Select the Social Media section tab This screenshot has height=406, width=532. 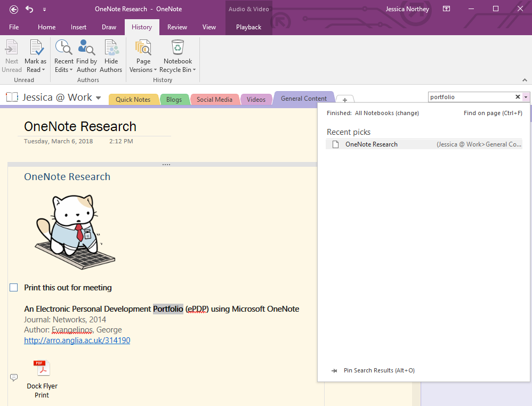[x=215, y=99]
